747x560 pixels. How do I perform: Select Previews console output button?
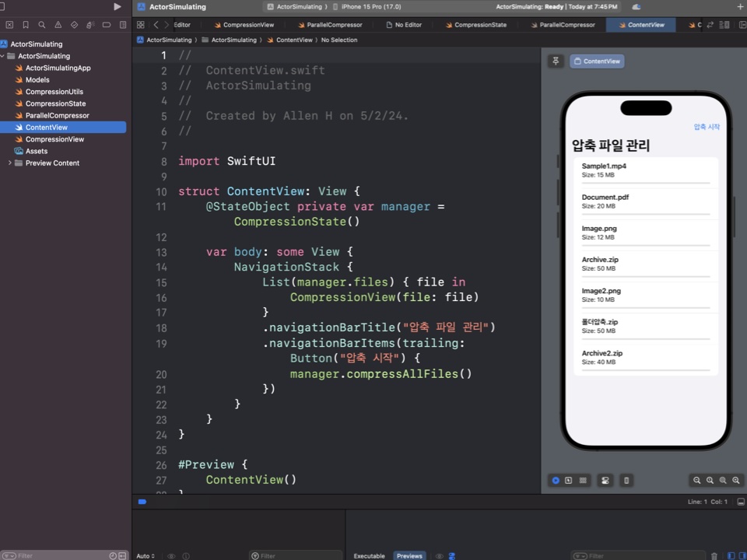(x=409, y=556)
